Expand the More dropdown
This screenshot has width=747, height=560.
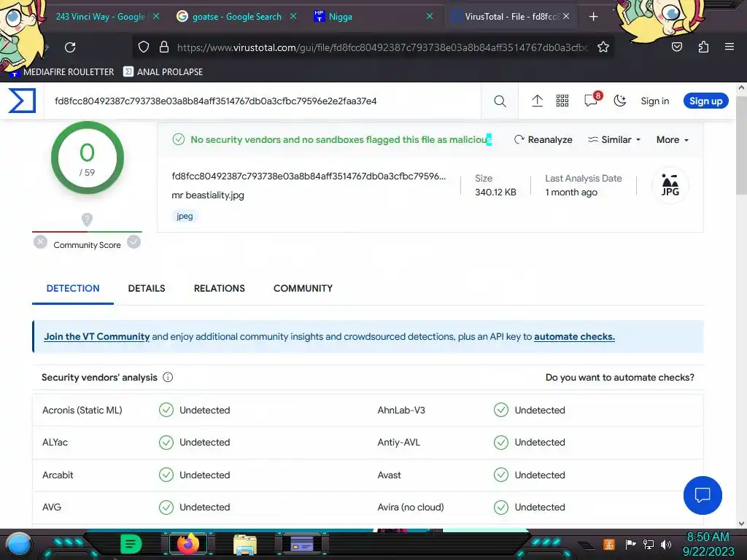672,139
